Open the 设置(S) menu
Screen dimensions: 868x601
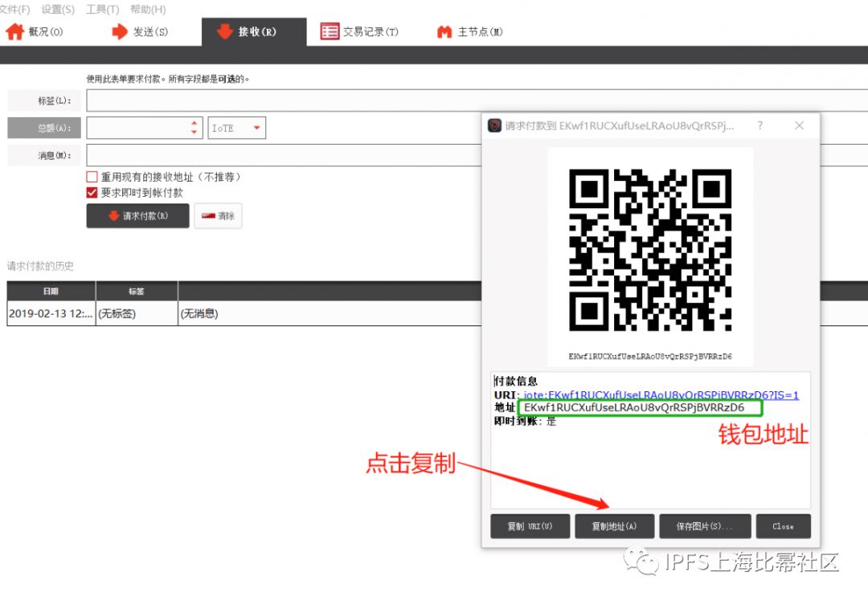pyautogui.click(x=58, y=10)
